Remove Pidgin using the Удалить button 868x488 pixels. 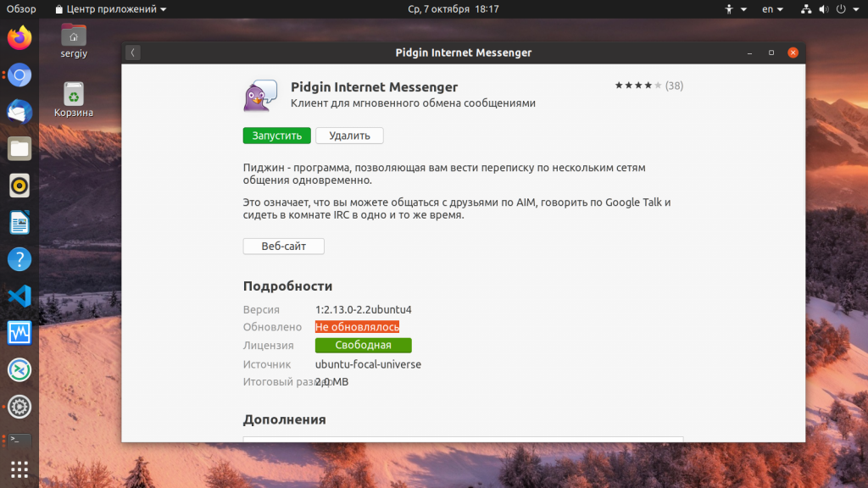coord(349,136)
